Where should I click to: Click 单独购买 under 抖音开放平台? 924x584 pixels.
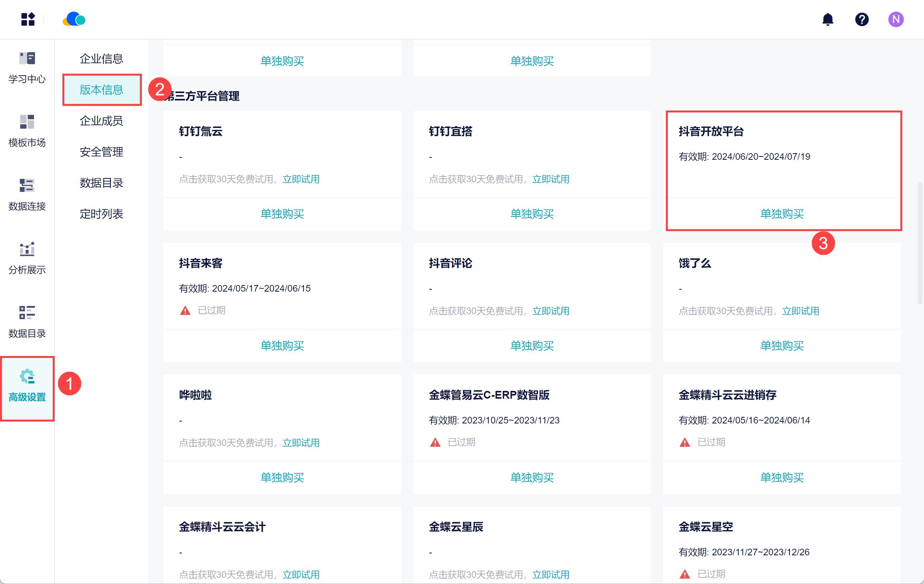(782, 214)
